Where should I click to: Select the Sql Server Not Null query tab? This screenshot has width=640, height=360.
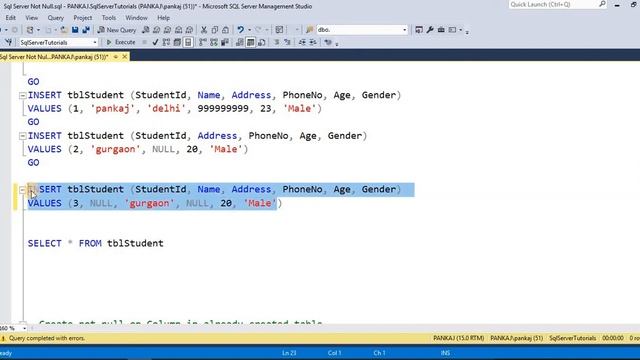[54, 57]
